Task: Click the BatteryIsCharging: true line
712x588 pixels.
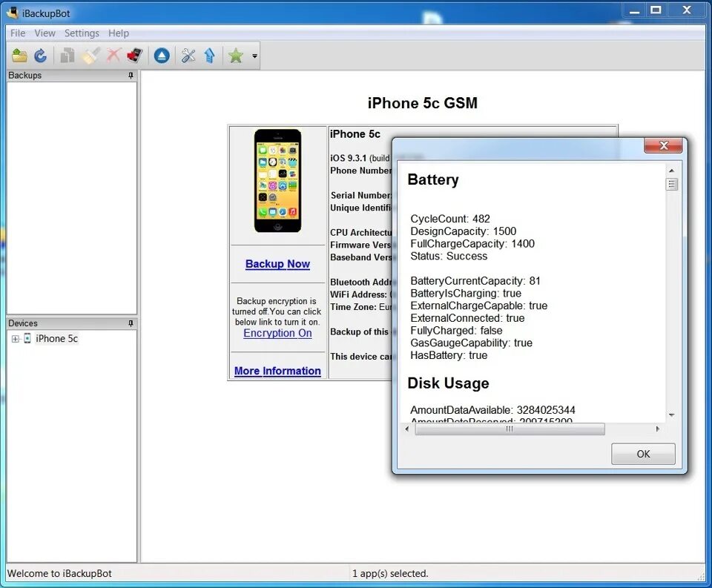Action: [x=466, y=294]
